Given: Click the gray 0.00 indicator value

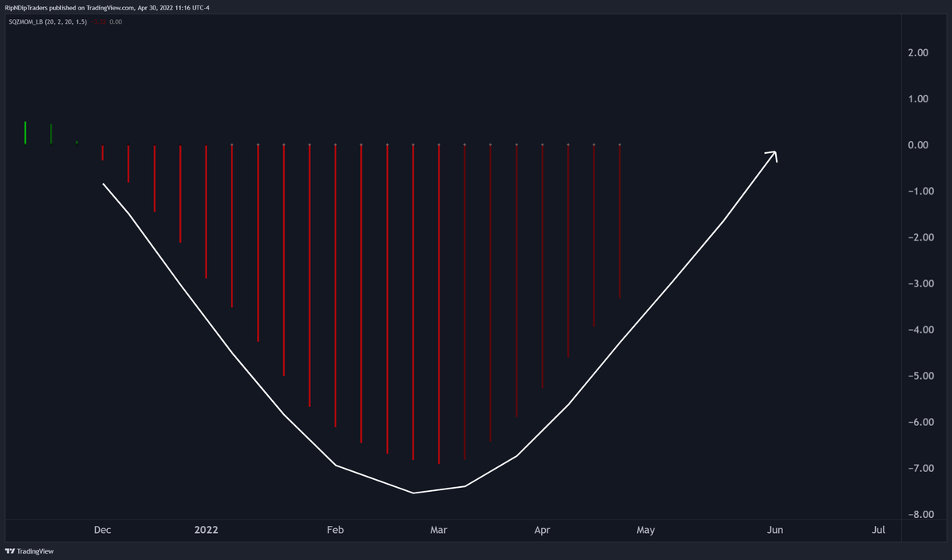Looking at the screenshot, I should pos(116,21).
